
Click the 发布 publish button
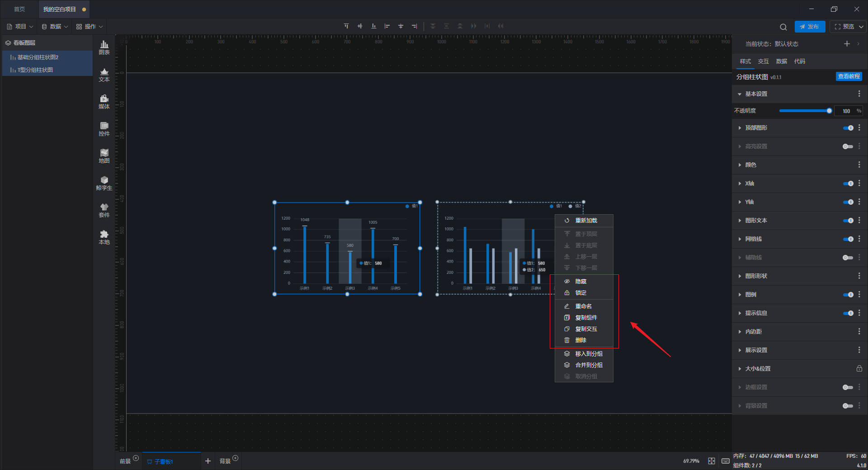coord(810,27)
